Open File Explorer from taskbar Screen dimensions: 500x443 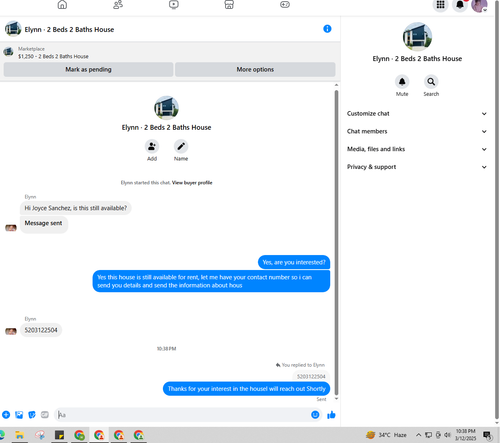(x=20, y=435)
